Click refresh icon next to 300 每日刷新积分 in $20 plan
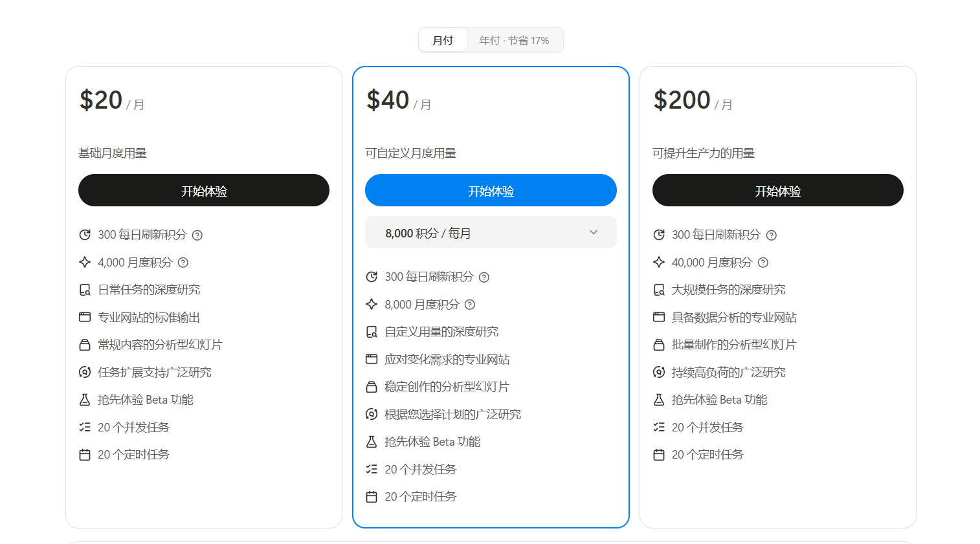 [85, 235]
